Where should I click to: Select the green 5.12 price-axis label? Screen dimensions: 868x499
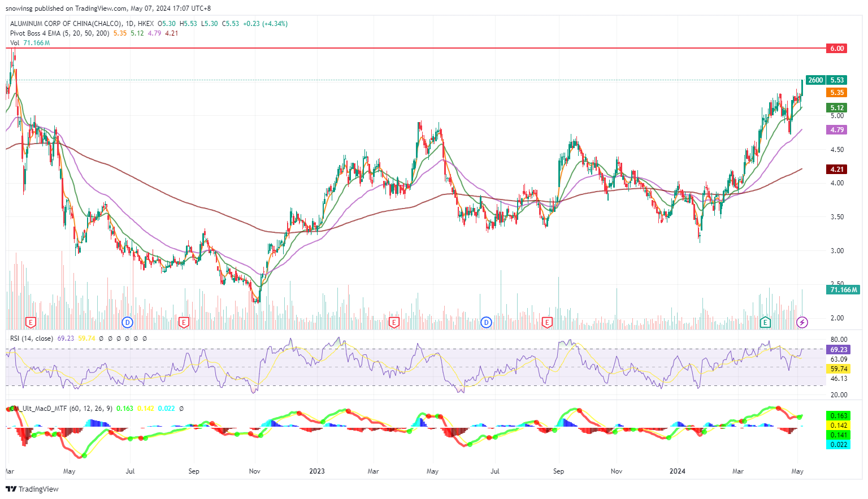pyautogui.click(x=836, y=108)
